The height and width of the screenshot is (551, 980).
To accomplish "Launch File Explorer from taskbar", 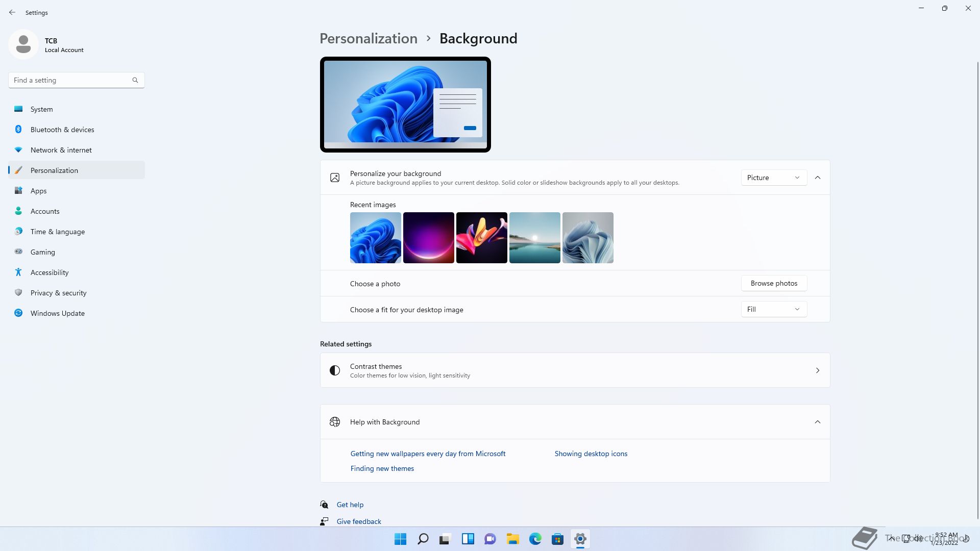I will click(x=513, y=539).
